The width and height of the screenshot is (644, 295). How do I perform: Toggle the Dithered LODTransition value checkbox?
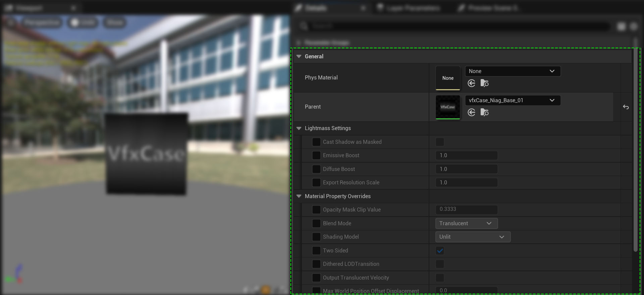click(x=440, y=264)
